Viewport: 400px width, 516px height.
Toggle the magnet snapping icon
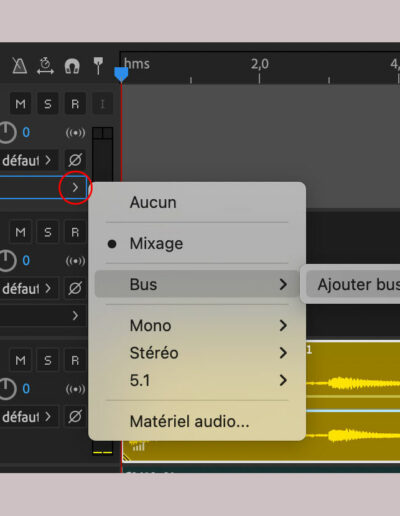coord(72,66)
